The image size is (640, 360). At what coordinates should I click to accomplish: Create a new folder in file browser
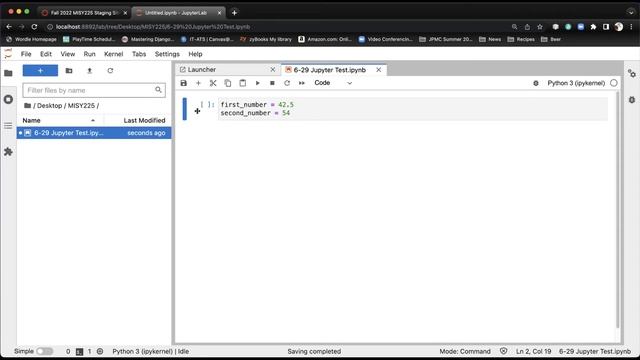coord(69,71)
